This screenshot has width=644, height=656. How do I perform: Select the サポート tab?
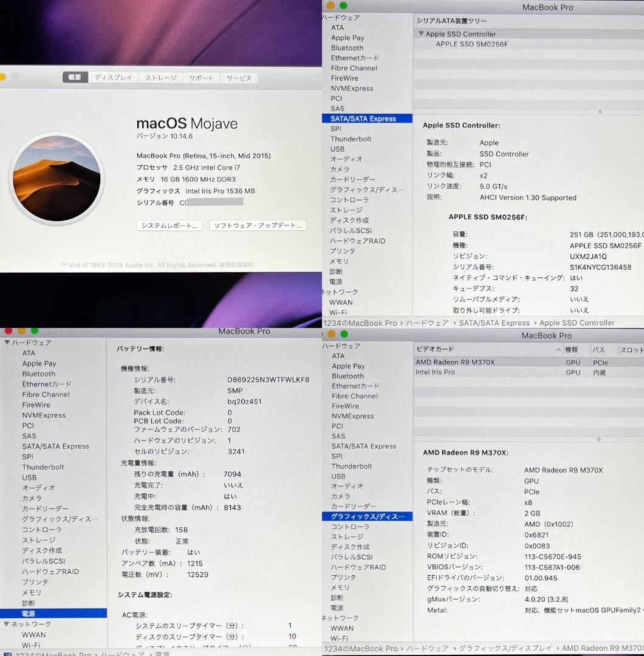201,78
